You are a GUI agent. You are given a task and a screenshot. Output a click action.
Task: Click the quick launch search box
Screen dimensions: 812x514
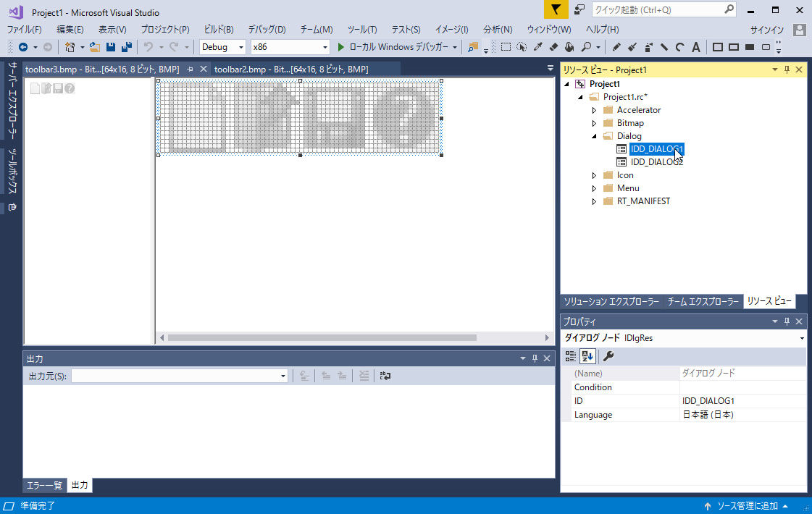point(664,9)
